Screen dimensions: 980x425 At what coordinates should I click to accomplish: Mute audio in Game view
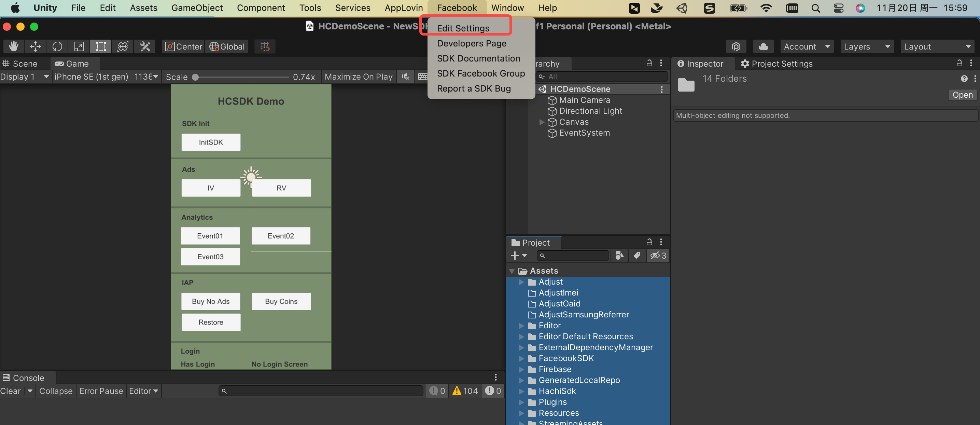[406, 77]
